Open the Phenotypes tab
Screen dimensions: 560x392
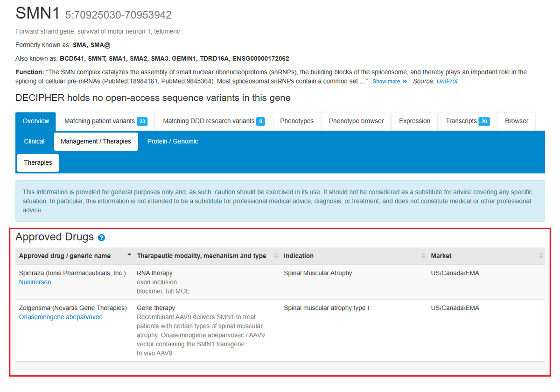point(297,121)
